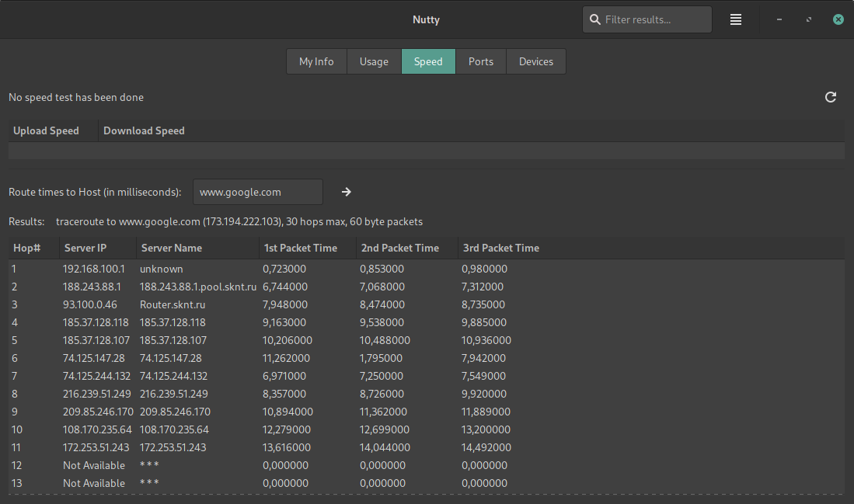Go to the Devices tab

click(535, 61)
